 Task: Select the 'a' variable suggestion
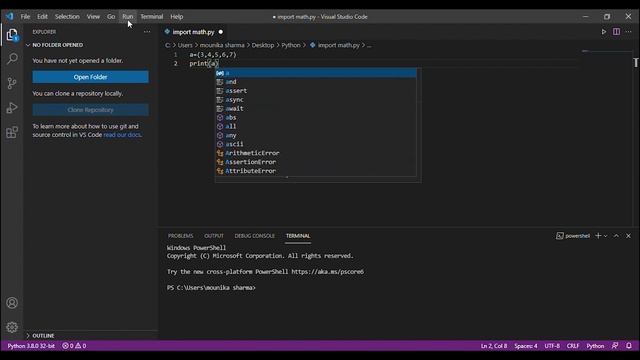pos(316,73)
